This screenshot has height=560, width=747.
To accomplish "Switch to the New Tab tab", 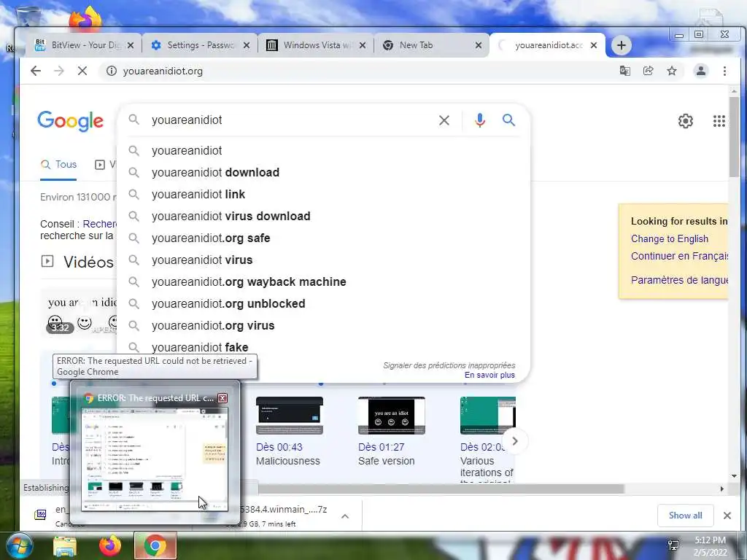I will [x=432, y=45].
